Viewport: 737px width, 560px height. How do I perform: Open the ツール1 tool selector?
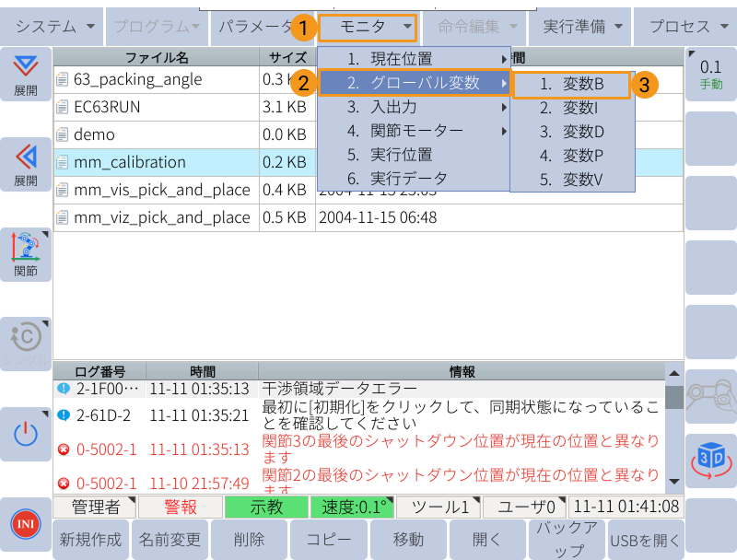[x=439, y=507]
